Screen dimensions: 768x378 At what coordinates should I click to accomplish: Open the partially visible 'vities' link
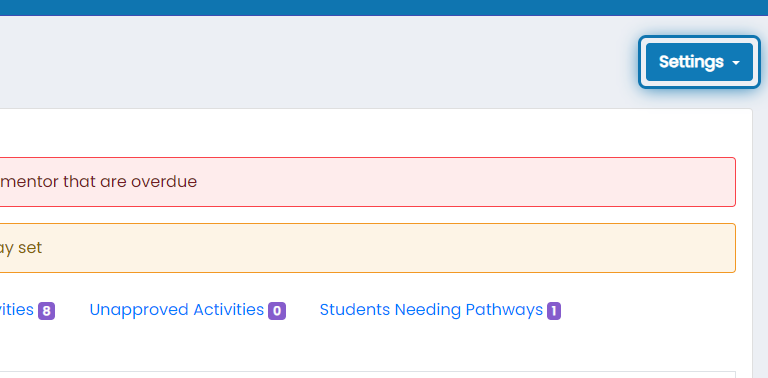17,309
